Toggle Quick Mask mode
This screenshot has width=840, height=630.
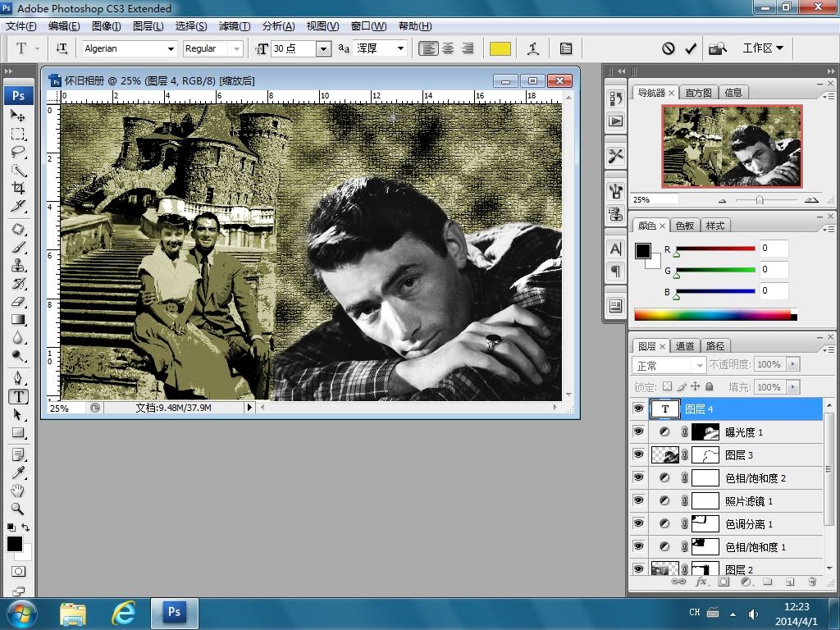[18, 572]
